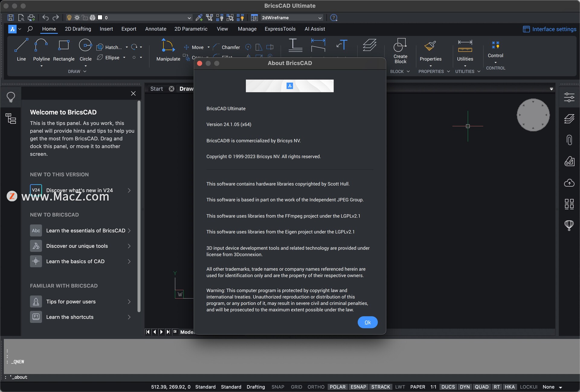Viewport: 580px width, 392px height.
Task: Toggle ESNAP in the status bar
Action: pyautogui.click(x=358, y=387)
